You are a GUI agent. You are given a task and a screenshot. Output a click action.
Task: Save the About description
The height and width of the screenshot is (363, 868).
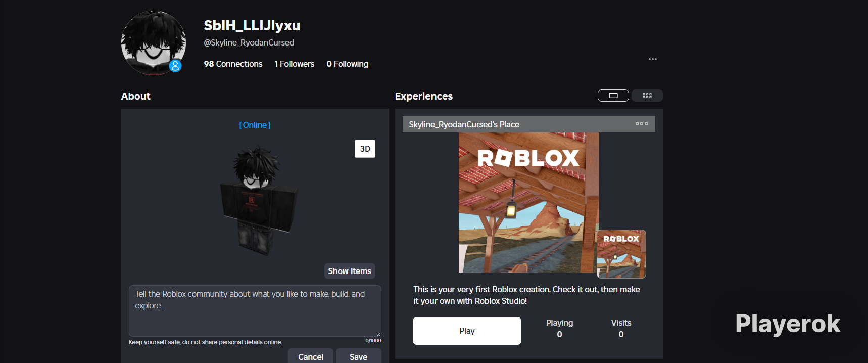click(x=358, y=356)
